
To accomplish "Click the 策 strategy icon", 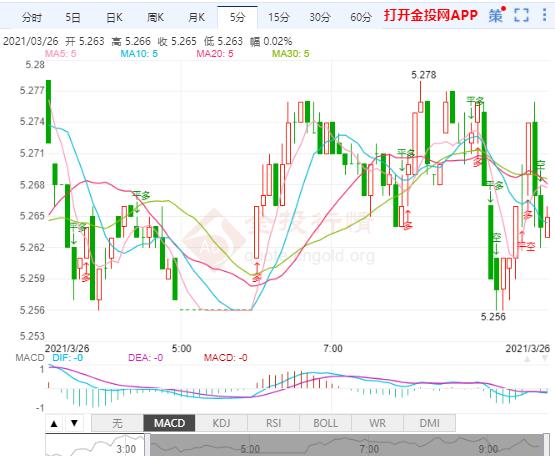I will point(496,16).
